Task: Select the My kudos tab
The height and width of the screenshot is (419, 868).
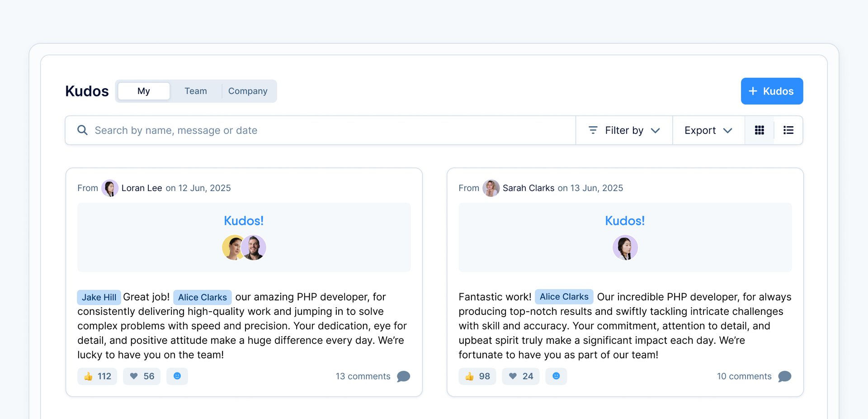Action: (144, 91)
